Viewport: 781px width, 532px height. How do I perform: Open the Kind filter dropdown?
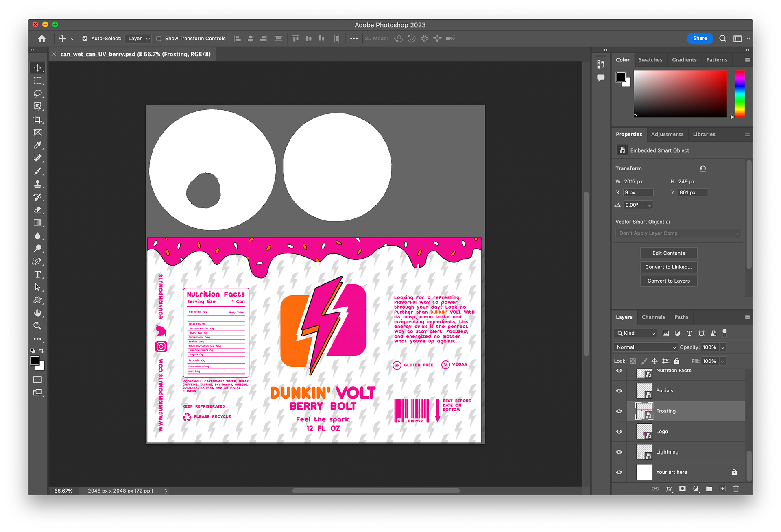coord(635,334)
